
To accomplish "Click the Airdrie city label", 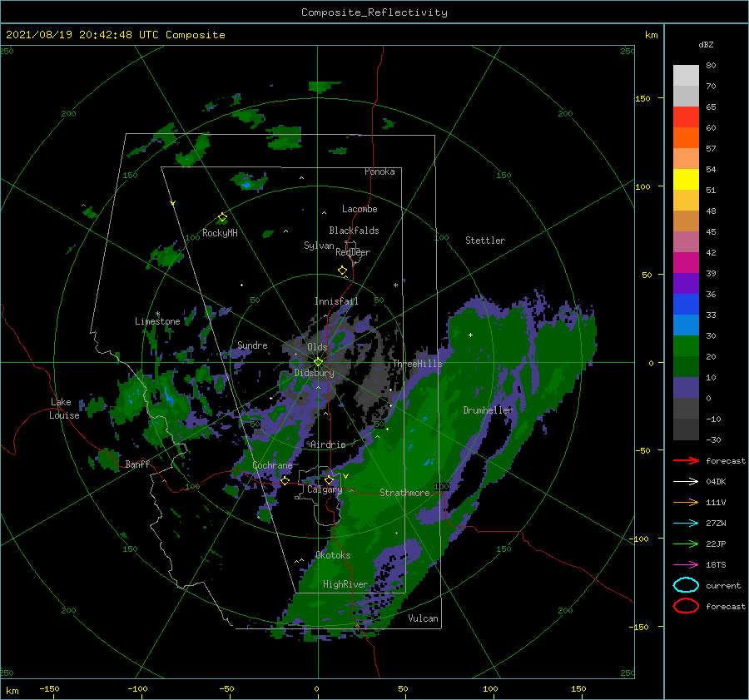I will pyautogui.click(x=328, y=444).
